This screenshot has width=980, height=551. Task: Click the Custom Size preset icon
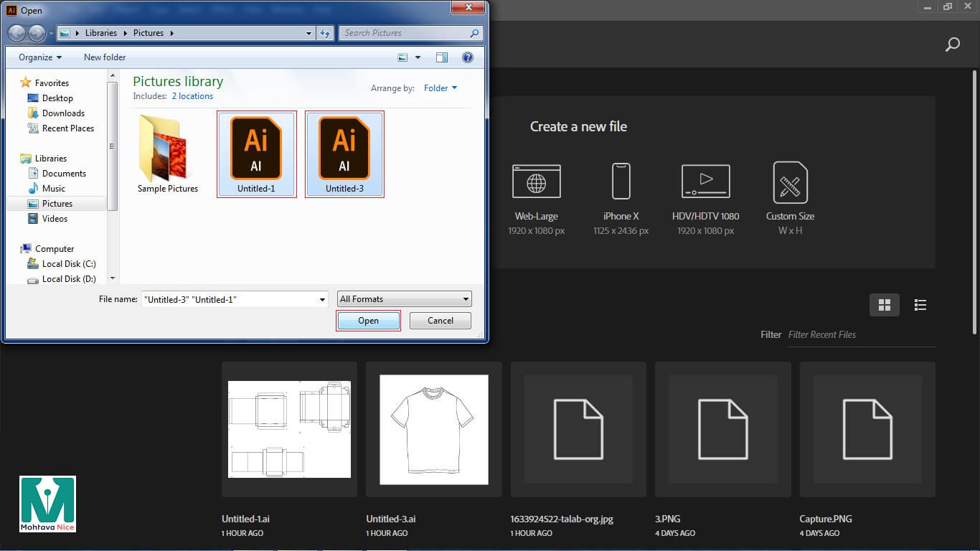pos(790,182)
